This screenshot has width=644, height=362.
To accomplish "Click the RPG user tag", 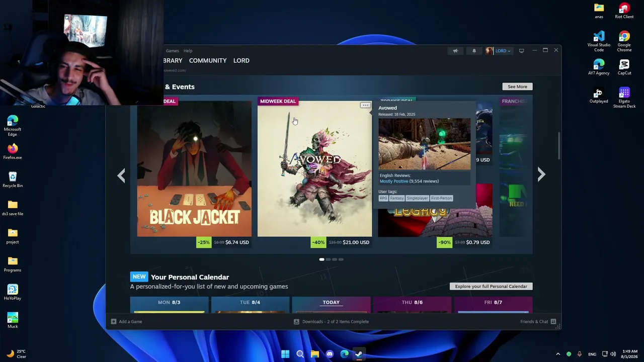I will pos(383,198).
